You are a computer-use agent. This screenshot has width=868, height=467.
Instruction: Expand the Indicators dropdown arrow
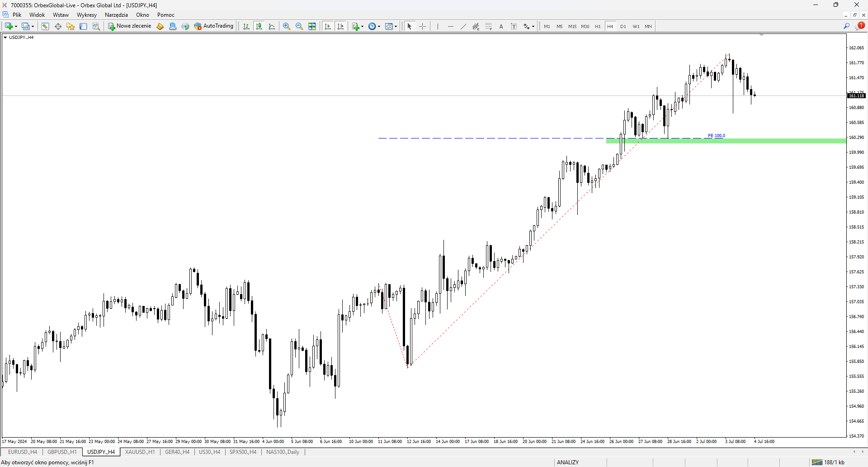point(362,27)
